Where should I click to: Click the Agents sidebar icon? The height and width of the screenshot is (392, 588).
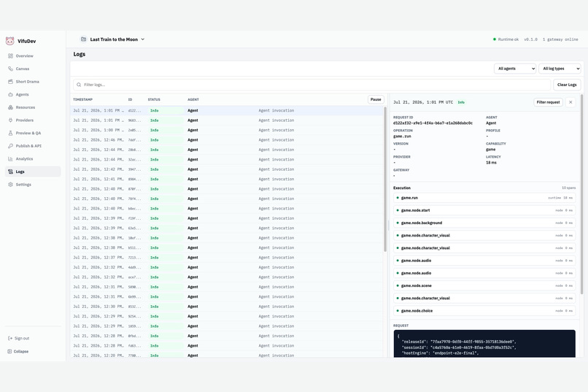tap(10, 94)
